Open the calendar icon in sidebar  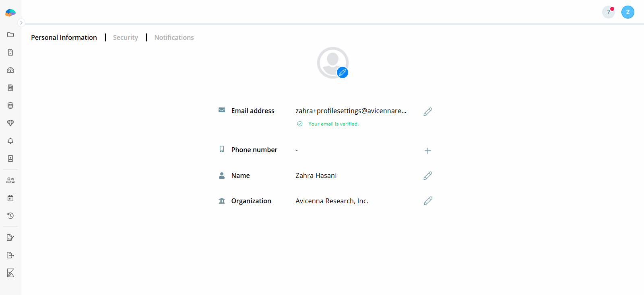[x=10, y=198]
